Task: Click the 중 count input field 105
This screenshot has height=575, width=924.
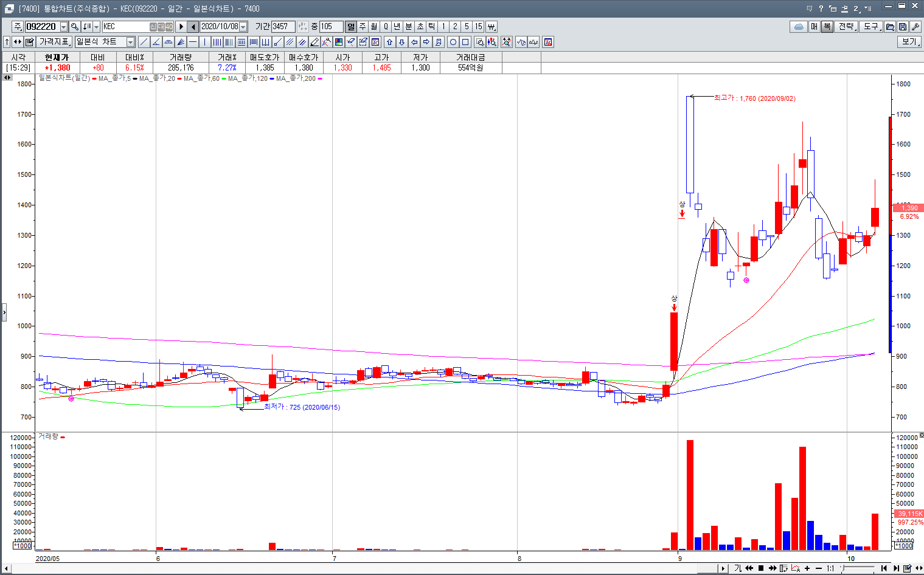Action: pyautogui.click(x=332, y=27)
